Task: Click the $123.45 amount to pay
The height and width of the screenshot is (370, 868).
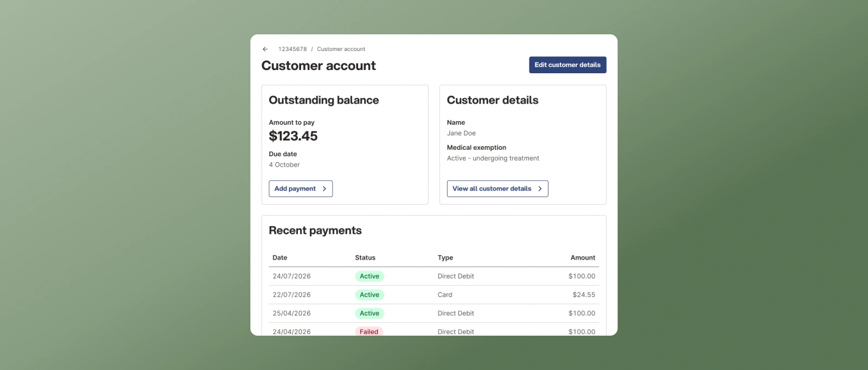Action: (293, 136)
